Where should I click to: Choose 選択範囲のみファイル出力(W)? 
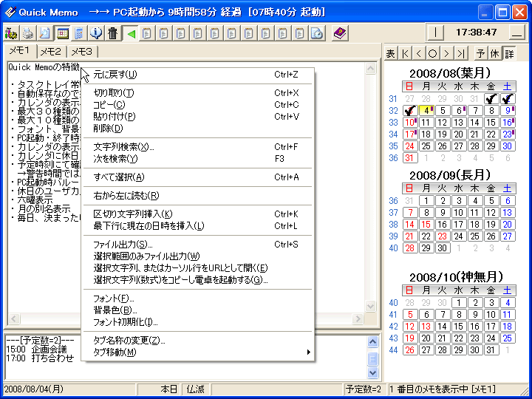[x=199, y=256]
